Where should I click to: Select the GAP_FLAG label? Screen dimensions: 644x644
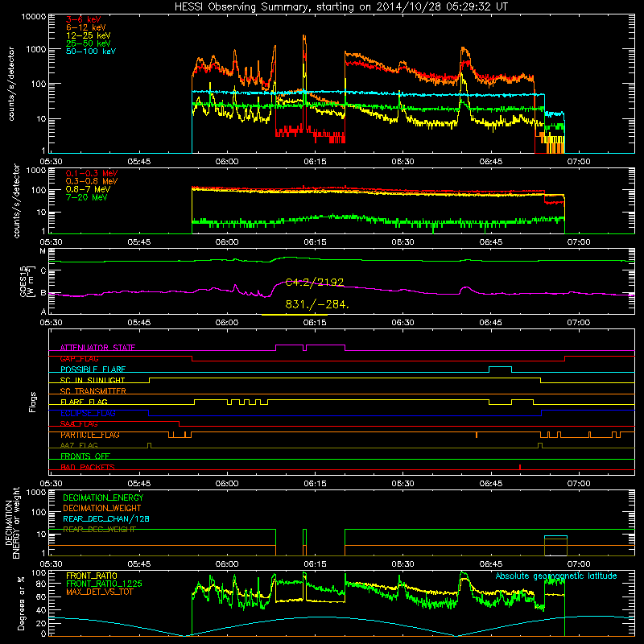[79, 358]
